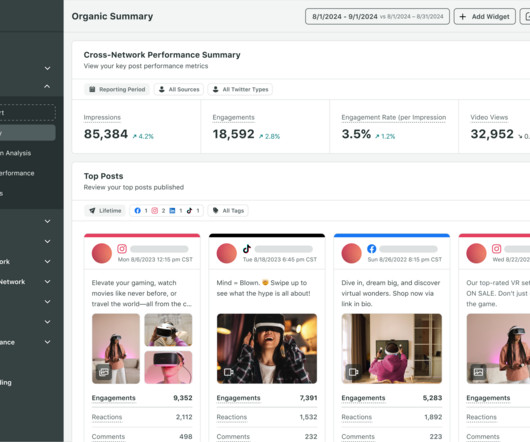
Task: Click the 32,952 video views value
Action: [x=492, y=134]
